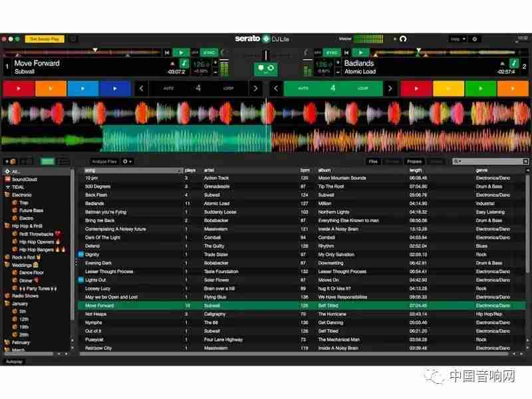Click the Analyze Files button
Screen dimensions: 532x399
pyautogui.click(x=104, y=162)
